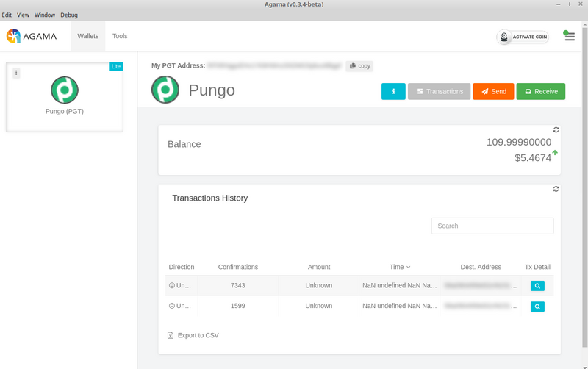This screenshot has width=588, height=369.
Task: Click the Activate Coin button
Action: pos(523,37)
